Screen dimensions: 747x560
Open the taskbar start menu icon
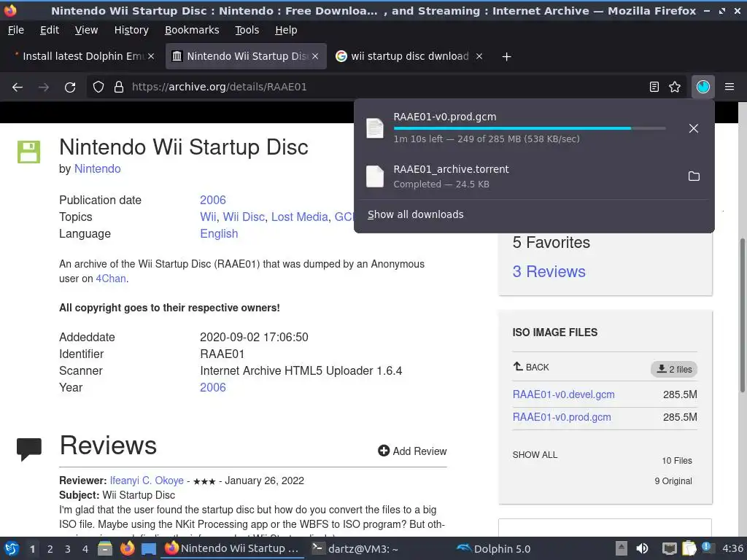tap(12, 548)
